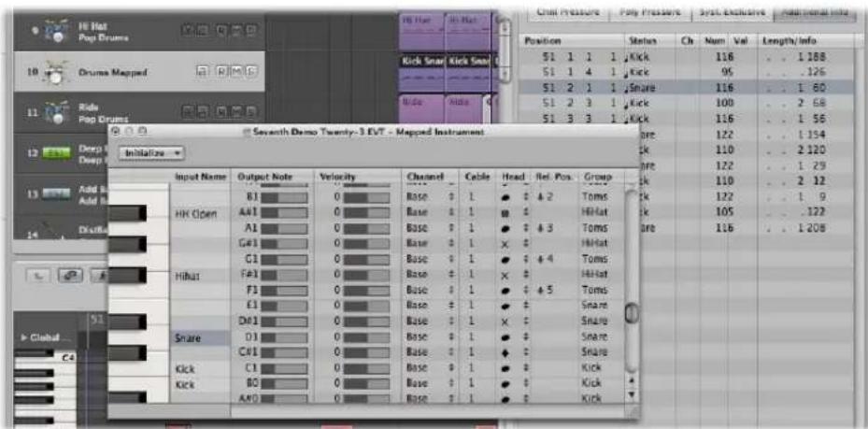Open the Head selector arrows in the E1 row
This screenshot has width=868, height=429.
525,306
